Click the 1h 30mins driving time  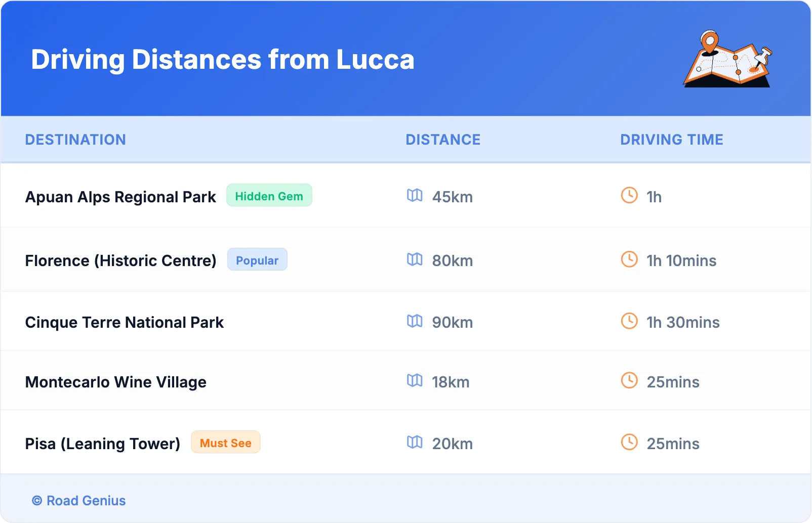[x=683, y=322]
